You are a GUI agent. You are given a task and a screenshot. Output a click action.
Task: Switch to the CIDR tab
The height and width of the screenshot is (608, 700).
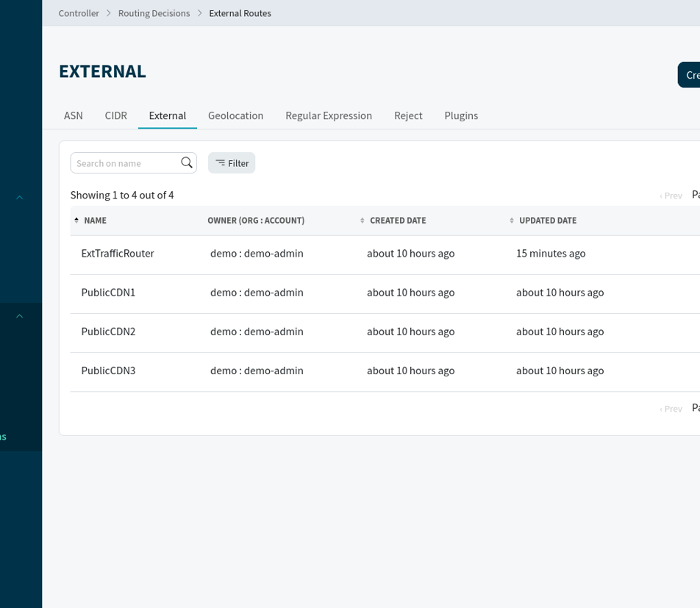(x=116, y=115)
